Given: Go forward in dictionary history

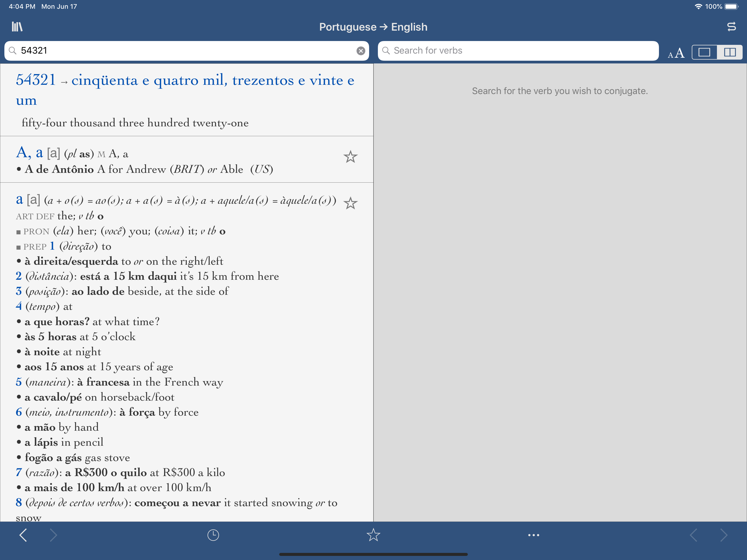Looking at the screenshot, I should coord(53,535).
